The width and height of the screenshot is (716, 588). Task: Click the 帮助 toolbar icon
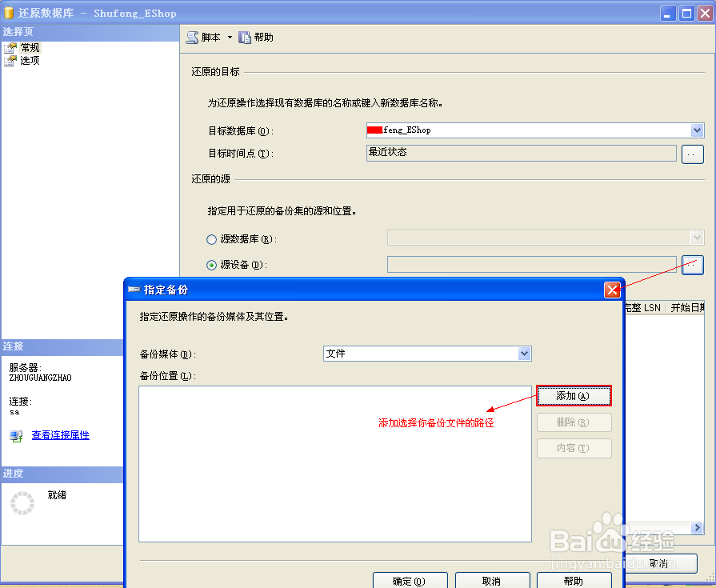[250, 37]
